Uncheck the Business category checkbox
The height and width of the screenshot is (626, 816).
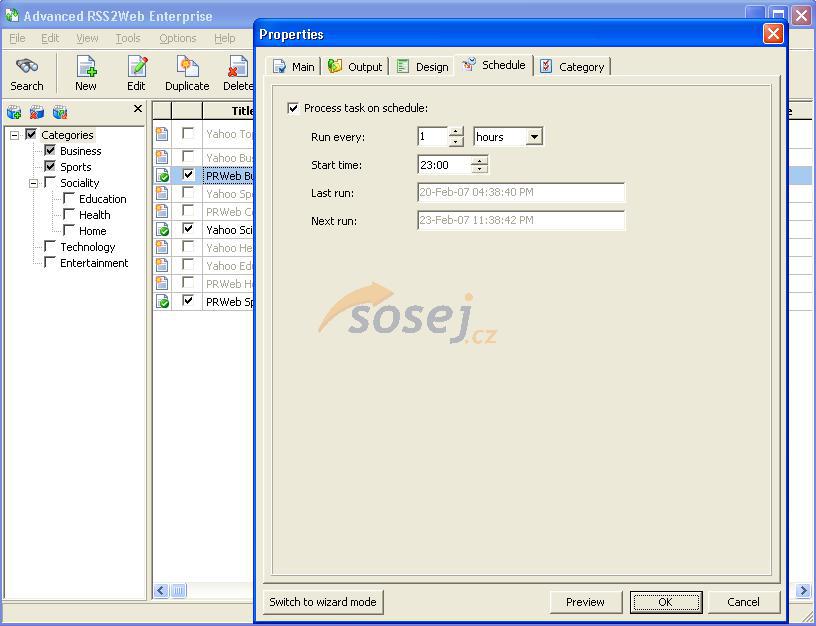pos(50,150)
